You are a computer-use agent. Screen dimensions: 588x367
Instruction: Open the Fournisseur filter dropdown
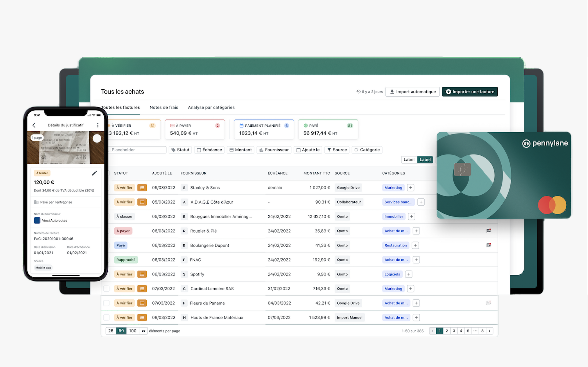click(x=274, y=150)
